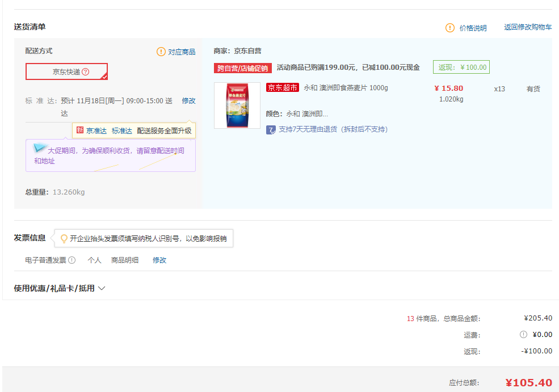
Task: Click the exclamation icon next to 对应商品
Action: [161, 52]
